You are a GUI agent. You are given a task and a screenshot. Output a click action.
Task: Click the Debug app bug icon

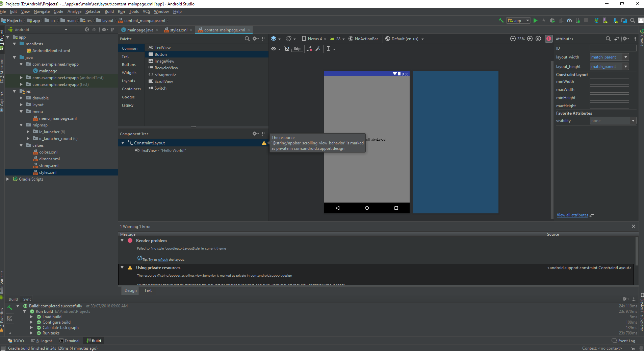pyautogui.click(x=552, y=21)
